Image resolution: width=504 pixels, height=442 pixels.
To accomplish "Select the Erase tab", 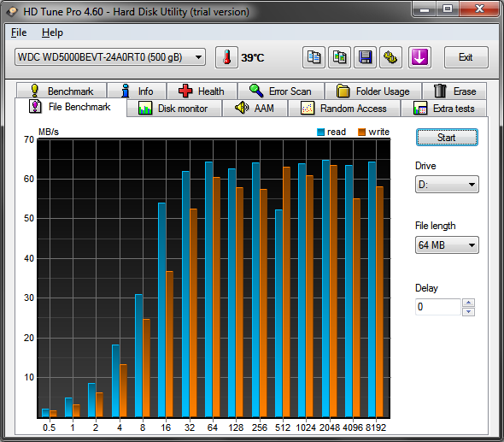I will pos(454,91).
